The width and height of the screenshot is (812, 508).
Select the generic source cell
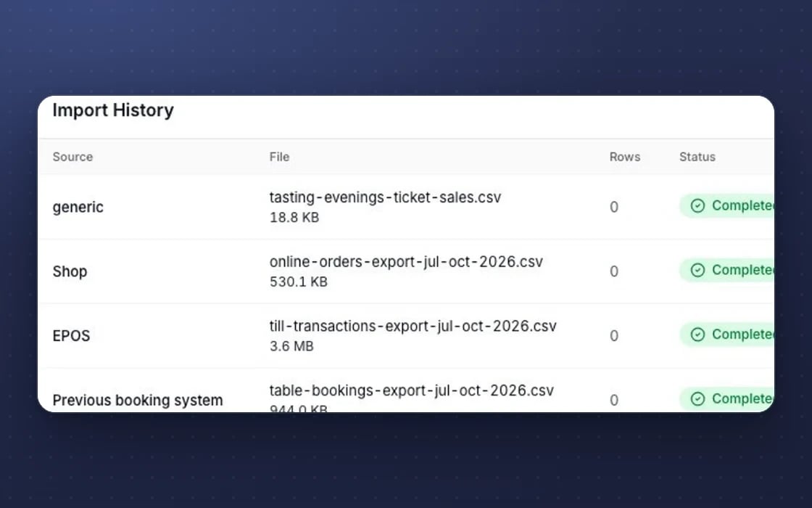coord(78,208)
